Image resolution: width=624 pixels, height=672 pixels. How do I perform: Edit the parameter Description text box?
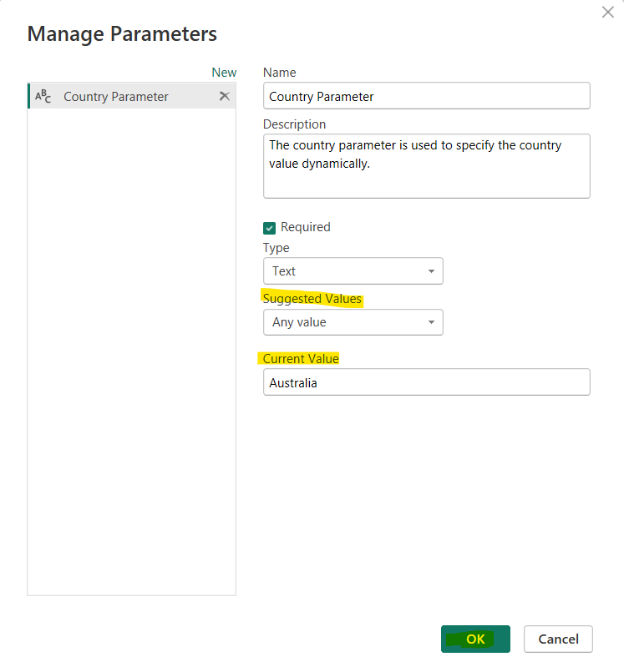pyautogui.click(x=426, y=165)
